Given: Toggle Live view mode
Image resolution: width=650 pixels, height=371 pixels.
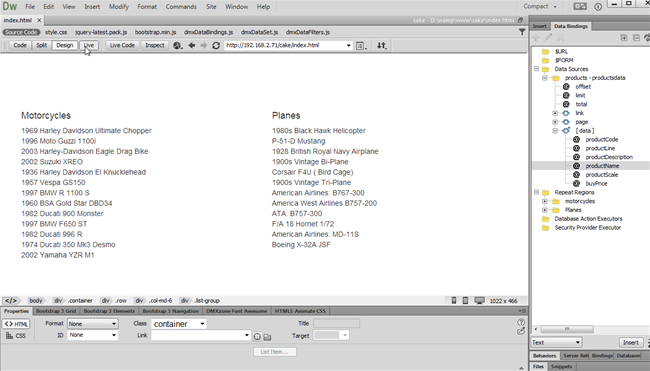Looking at the screenshot, I should coord(89,45).
